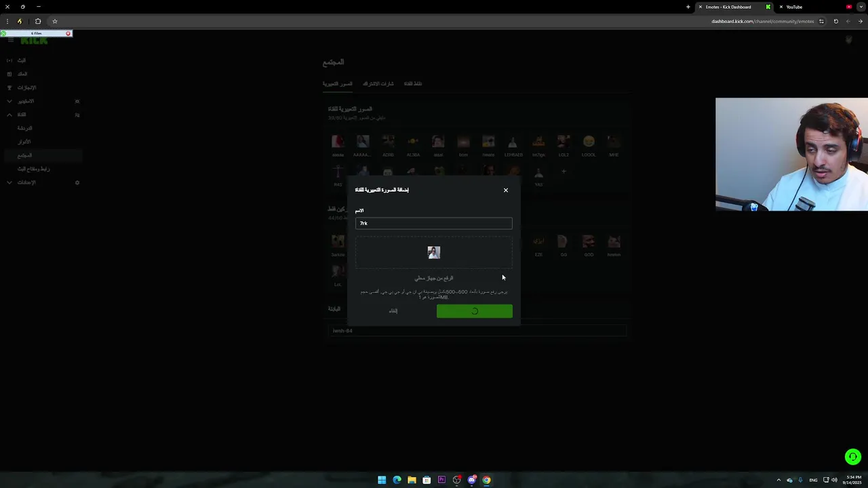
Task: Open Microsoft Edge from taskbar
Action: pos(397,480)
